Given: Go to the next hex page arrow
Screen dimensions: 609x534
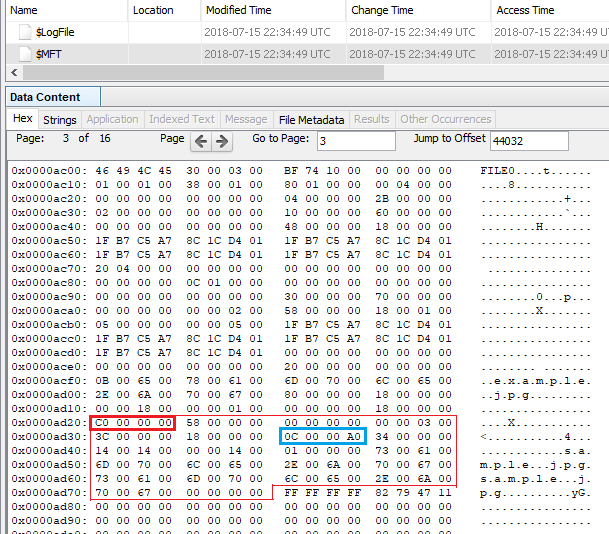Looking at the screenshot, I should coord(222,141).
